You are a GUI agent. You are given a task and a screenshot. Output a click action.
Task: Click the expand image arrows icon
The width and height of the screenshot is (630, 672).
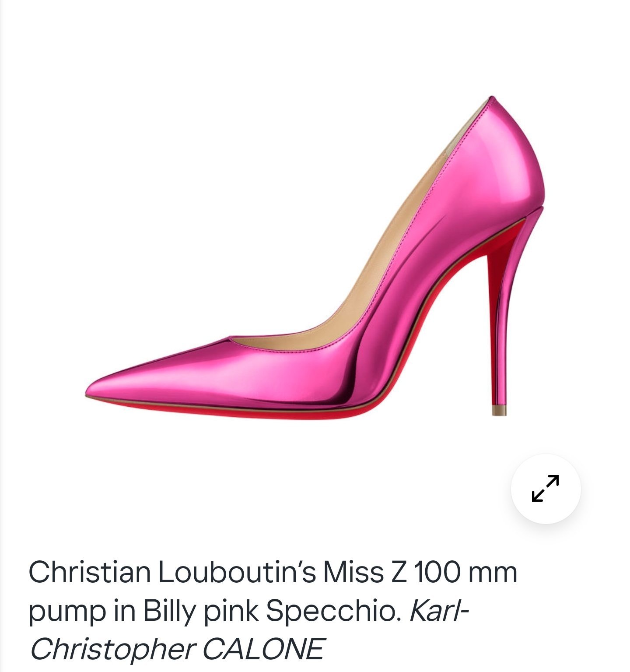point(546,488)
